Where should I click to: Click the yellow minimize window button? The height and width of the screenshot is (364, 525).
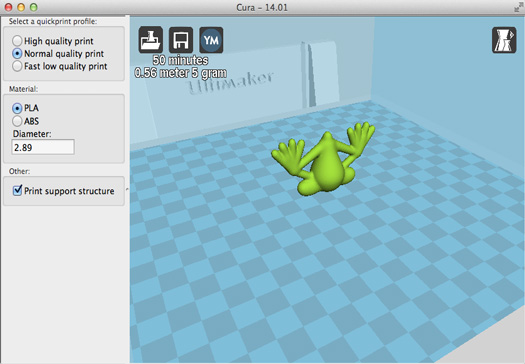21,7
